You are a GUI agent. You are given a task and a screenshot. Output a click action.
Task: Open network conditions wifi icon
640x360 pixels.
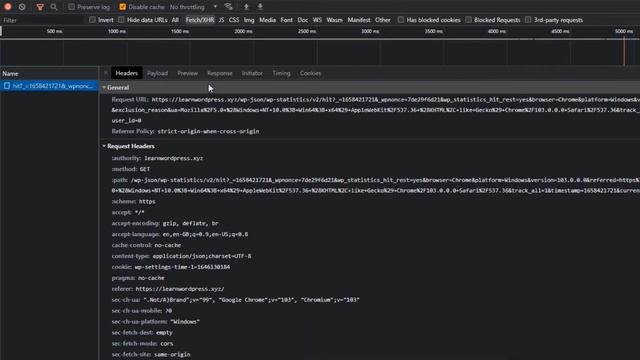[229, 7]
